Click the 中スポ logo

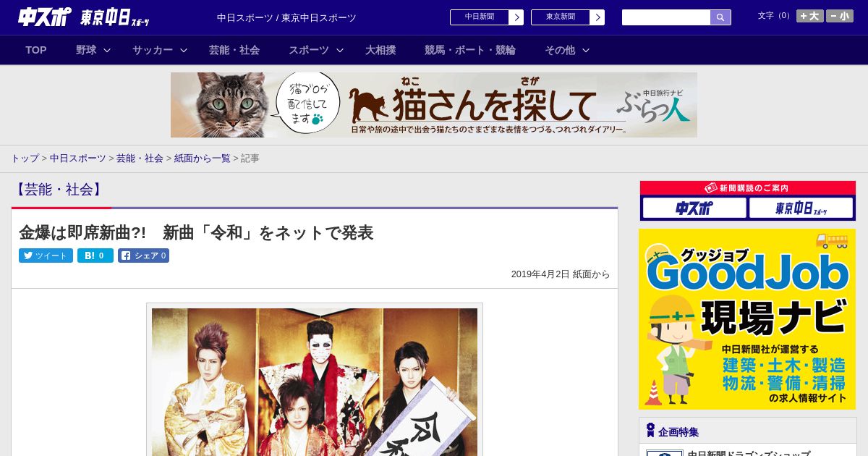pos(45,17)
